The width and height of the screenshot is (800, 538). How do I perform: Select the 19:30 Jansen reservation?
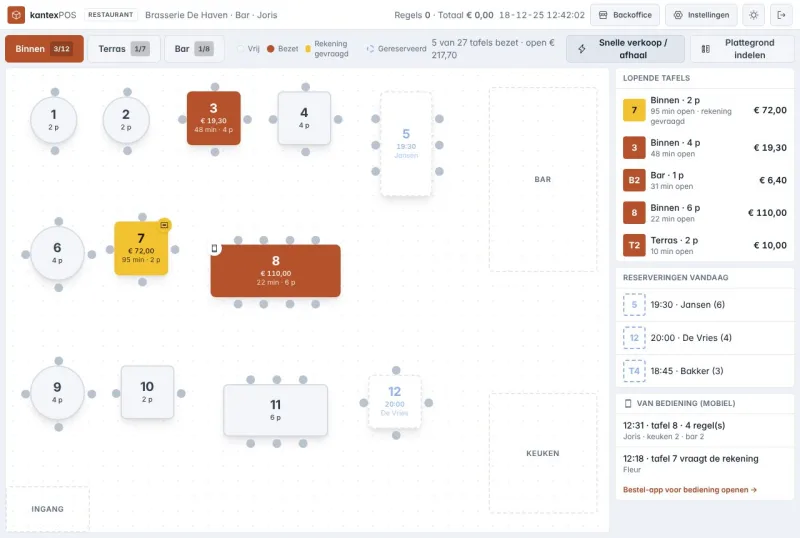click(x=705, y=305)
